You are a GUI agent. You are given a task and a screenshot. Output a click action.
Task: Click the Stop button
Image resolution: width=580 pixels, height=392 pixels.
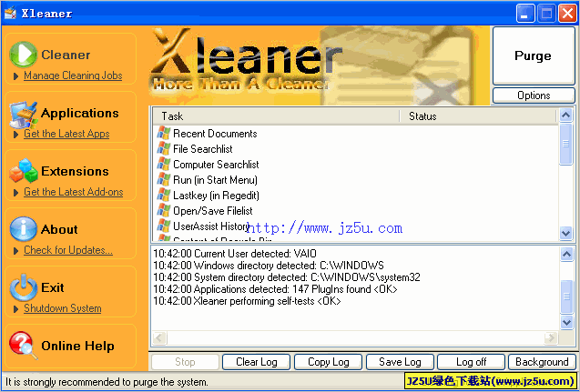tap(185, 362)
